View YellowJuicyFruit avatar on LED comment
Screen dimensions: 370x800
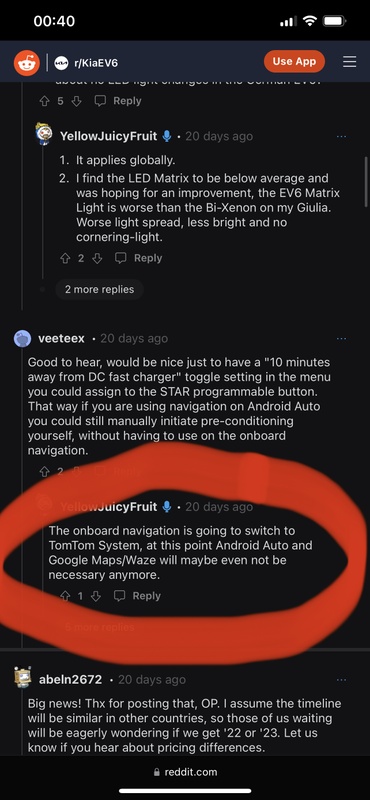coord(44,134)
